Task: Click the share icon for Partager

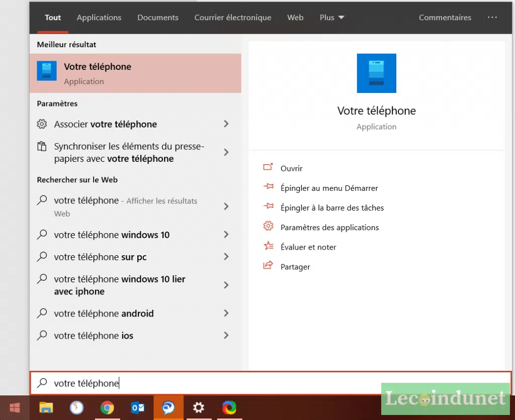Action: pyautogui.click(x=268, y=265)
